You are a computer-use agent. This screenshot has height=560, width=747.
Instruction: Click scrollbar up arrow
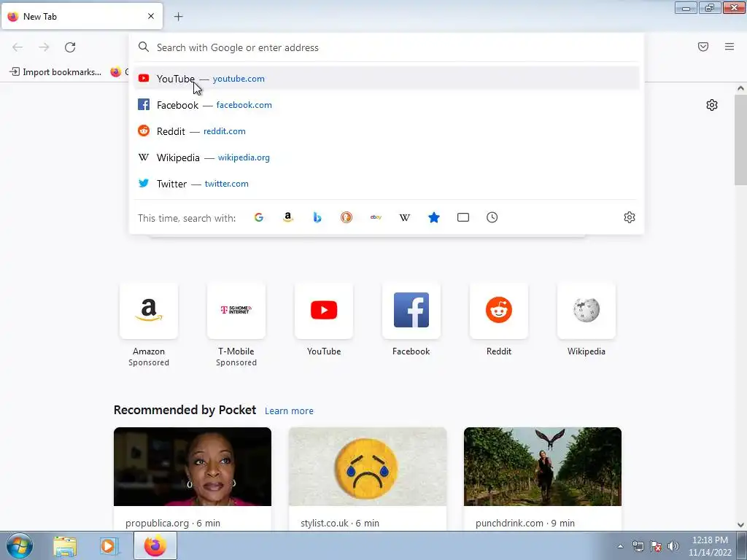tap(740, 88)
